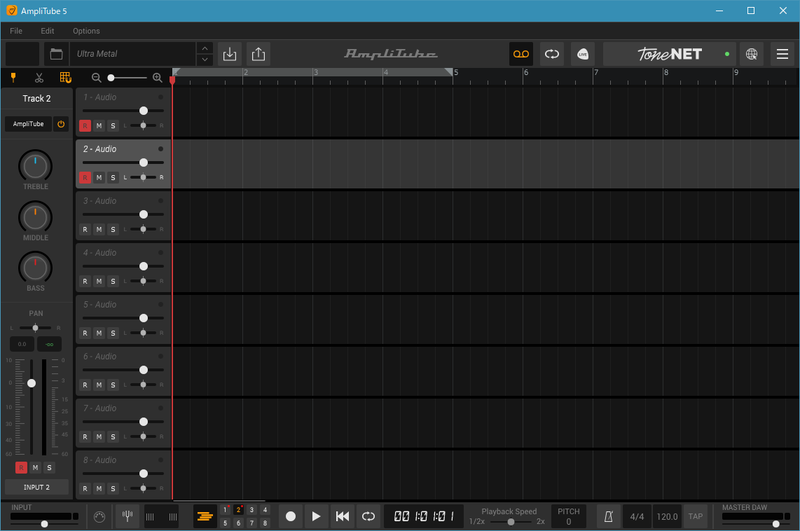Select the previous preset with up arrow
The height and width of the screenshot is (531, 800).
coord(205,48)
